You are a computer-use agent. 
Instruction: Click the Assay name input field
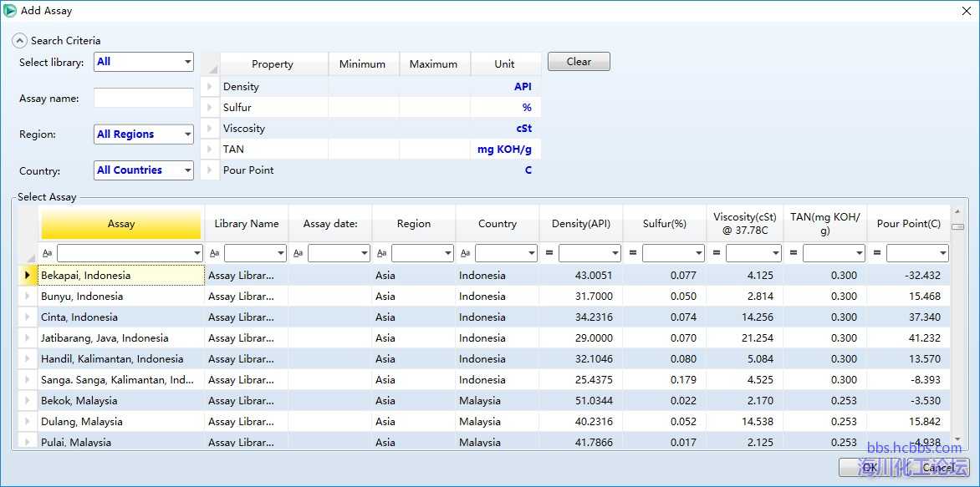point(144,98)
